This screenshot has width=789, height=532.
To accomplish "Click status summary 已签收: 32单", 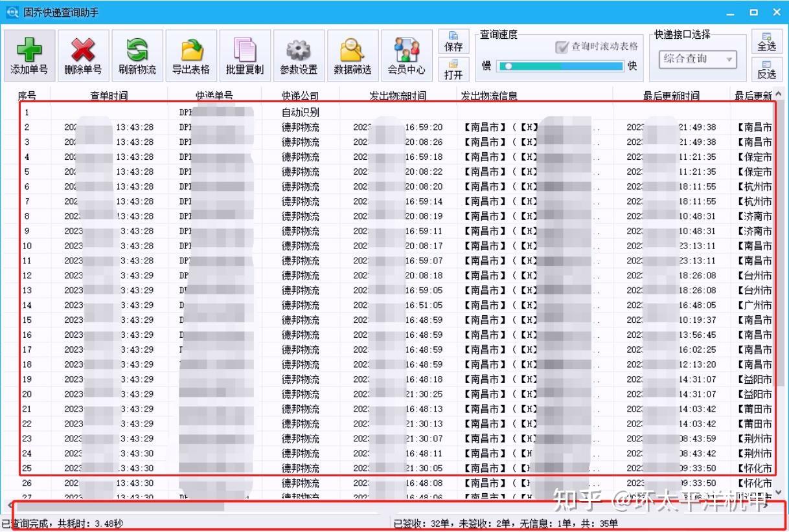I will tap(420, 524).
